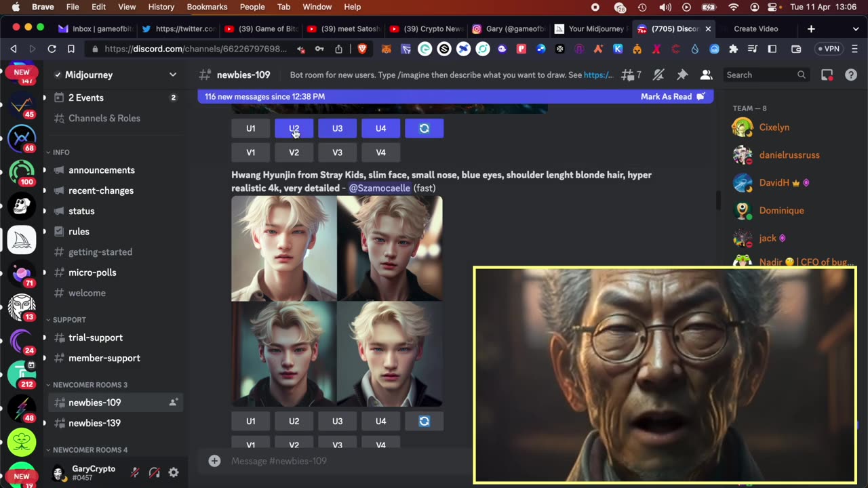Toggle Discord microphone mute
The width and height of the screenshot is (868, 488).
[135, 472]
